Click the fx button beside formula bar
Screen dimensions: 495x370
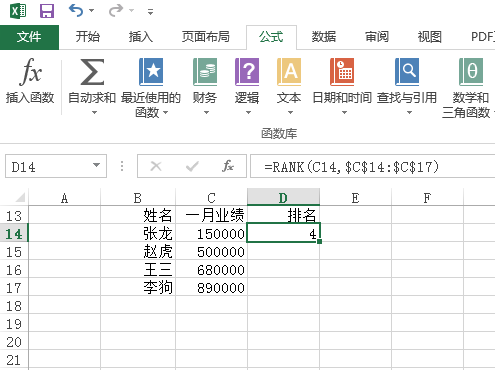click(x=228, y=166)
